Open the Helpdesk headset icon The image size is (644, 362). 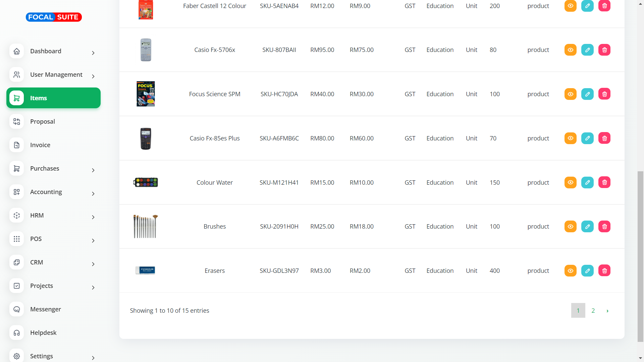(x=17, y=333)
